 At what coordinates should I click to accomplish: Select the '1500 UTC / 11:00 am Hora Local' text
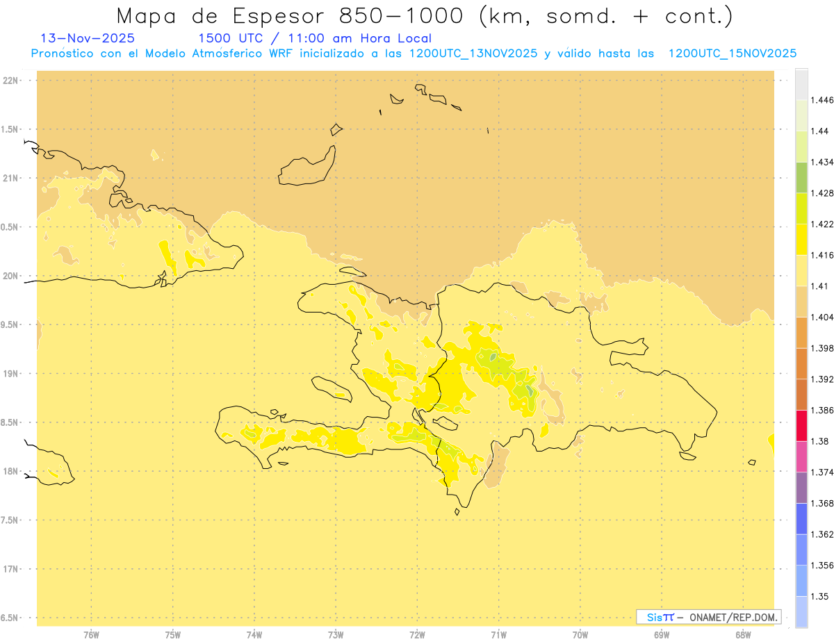[x=315, y=38]
